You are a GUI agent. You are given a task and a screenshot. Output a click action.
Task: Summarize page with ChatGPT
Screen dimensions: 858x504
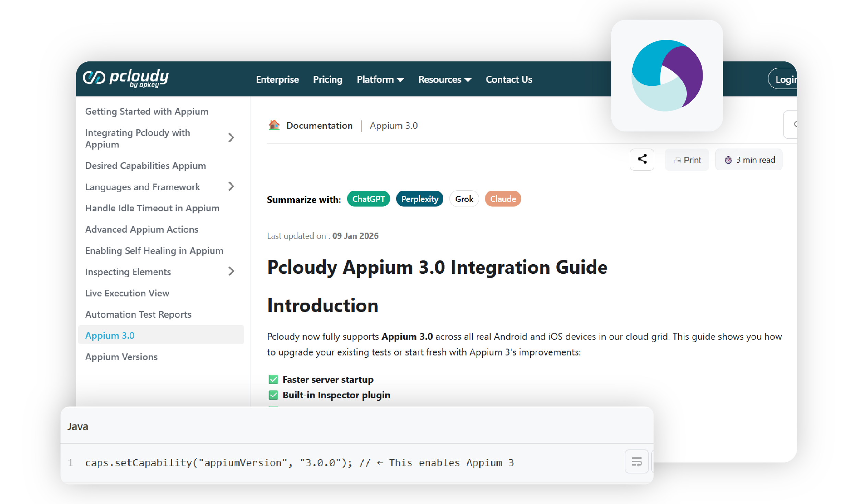coord(368,199)
